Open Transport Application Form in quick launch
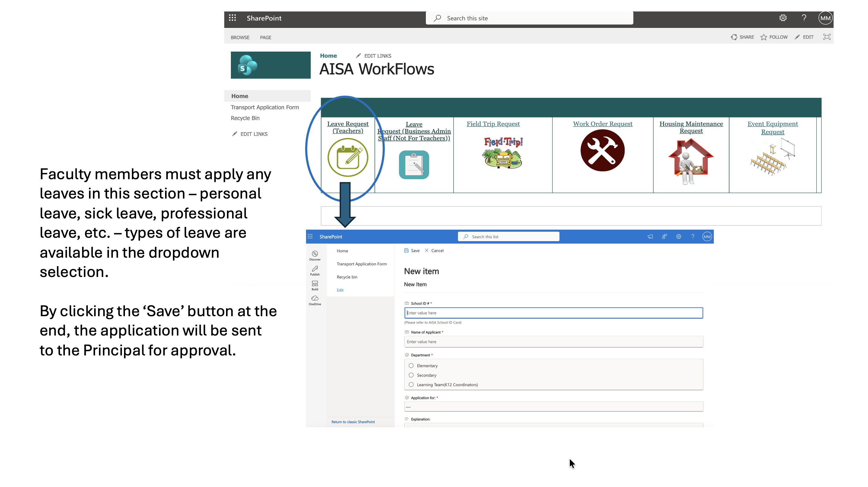 (264, 107)
